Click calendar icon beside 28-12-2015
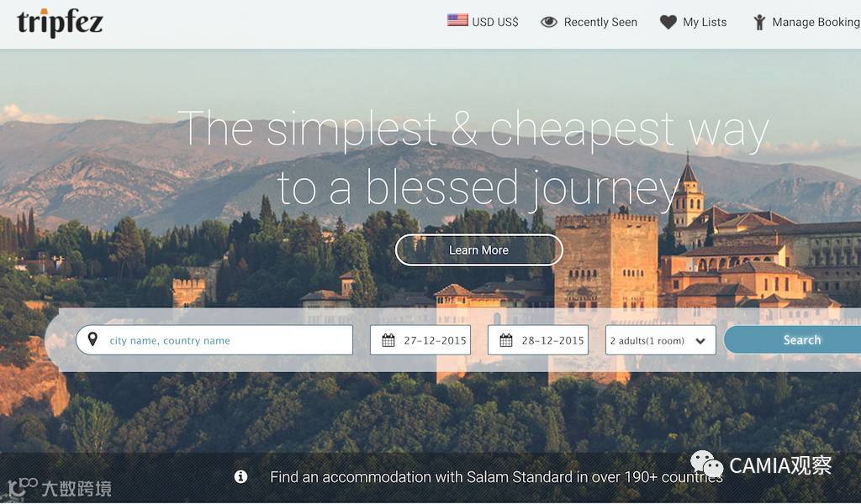 click(505, 340)
